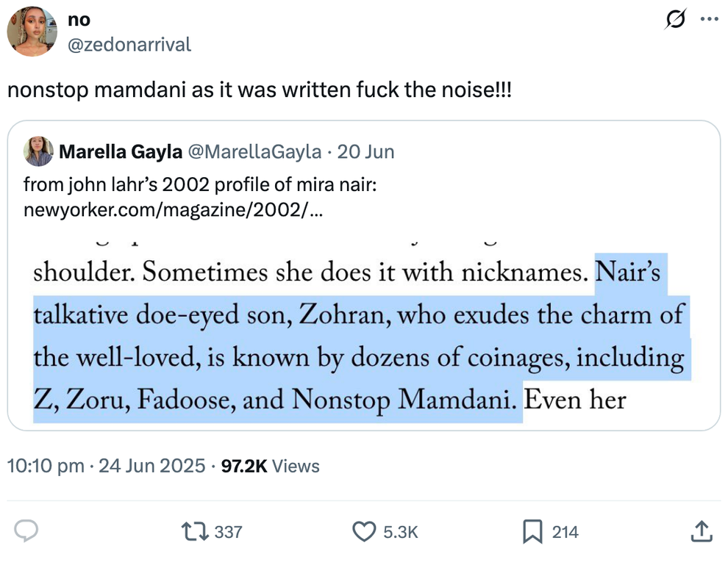Viewport: 728px width, 565px height.
Task: Click the username 'no' above the handle
Action: coord(79,20)
